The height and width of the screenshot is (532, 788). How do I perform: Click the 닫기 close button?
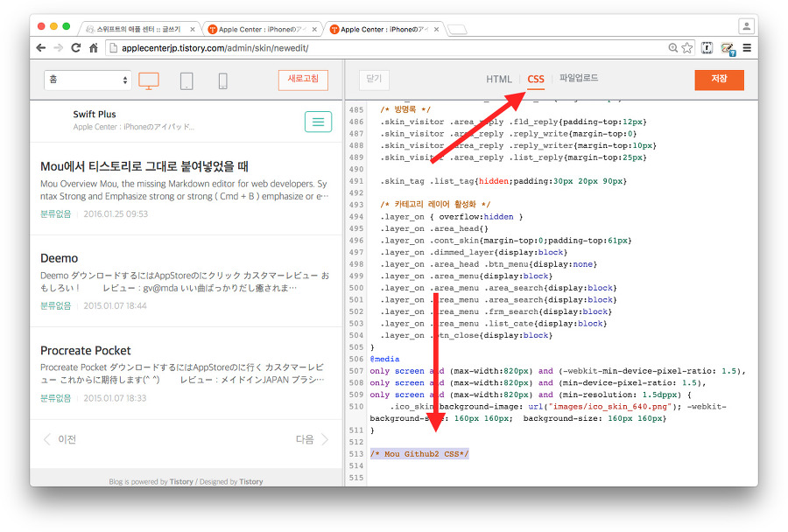pyautogui.click(x=374, y=80)
